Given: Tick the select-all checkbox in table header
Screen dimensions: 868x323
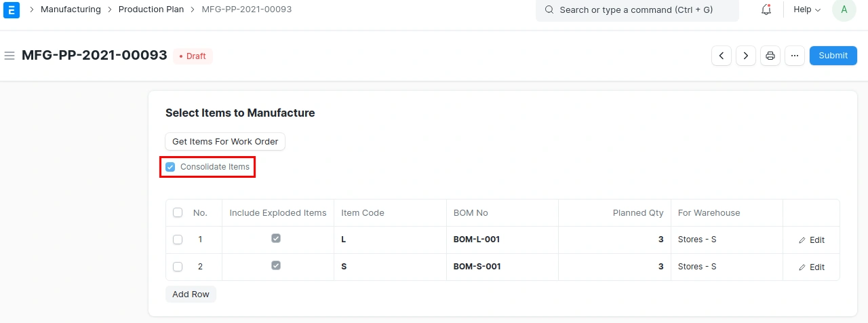Looking at the screenshot, I should [x=178, y=212].
